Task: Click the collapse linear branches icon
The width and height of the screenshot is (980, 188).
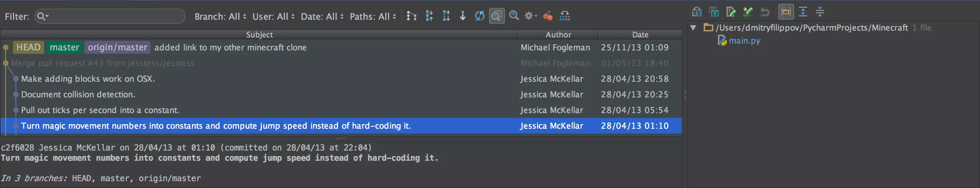Action: (x=429, y=16)
